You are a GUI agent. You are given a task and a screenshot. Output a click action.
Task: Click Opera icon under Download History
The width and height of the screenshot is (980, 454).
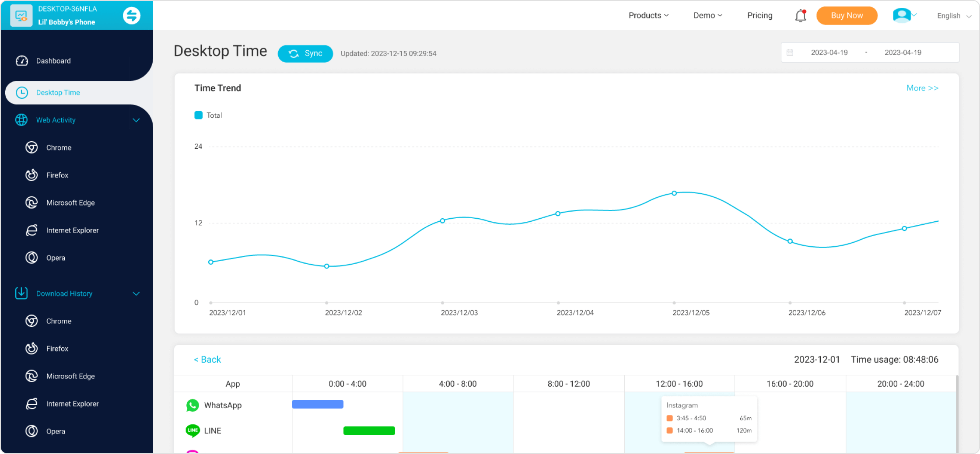[31, 431]
